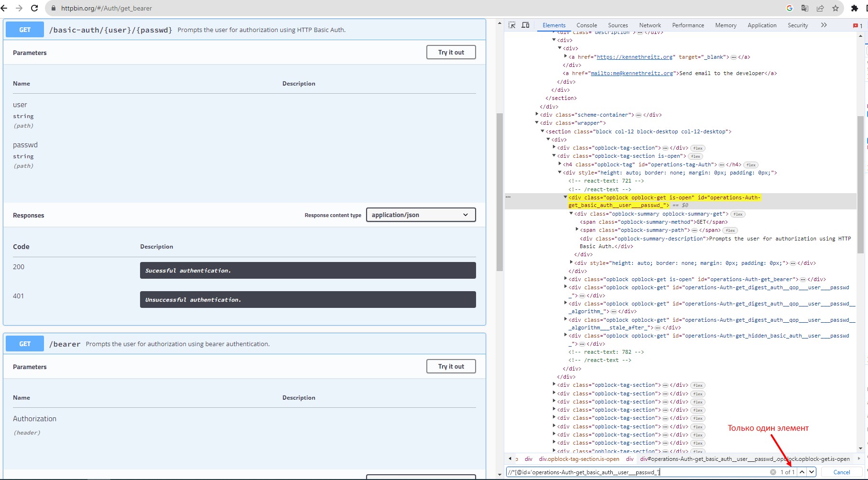Open the kennethreitz.org link in the DOM
The width and height of the screenshot is (868, 480).
[635, 57]
